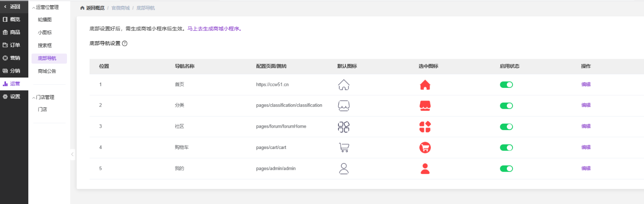
Task: Open 营销 in the left sidebar
Action: click(14, 58)
